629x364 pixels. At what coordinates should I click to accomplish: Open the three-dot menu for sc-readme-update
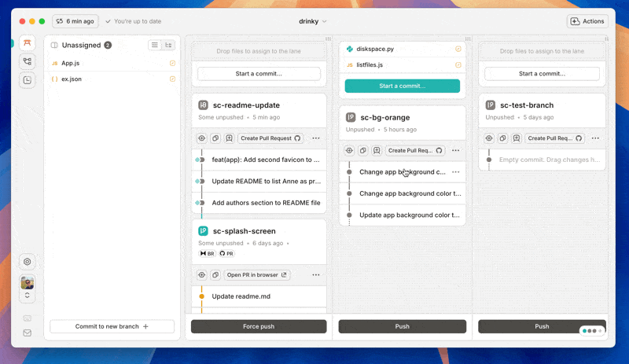coord(316,138)
